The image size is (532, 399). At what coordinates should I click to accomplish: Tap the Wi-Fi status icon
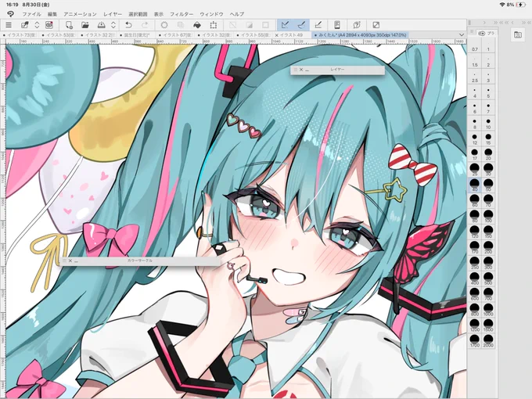pyautogui.click(x=502, y=5)
